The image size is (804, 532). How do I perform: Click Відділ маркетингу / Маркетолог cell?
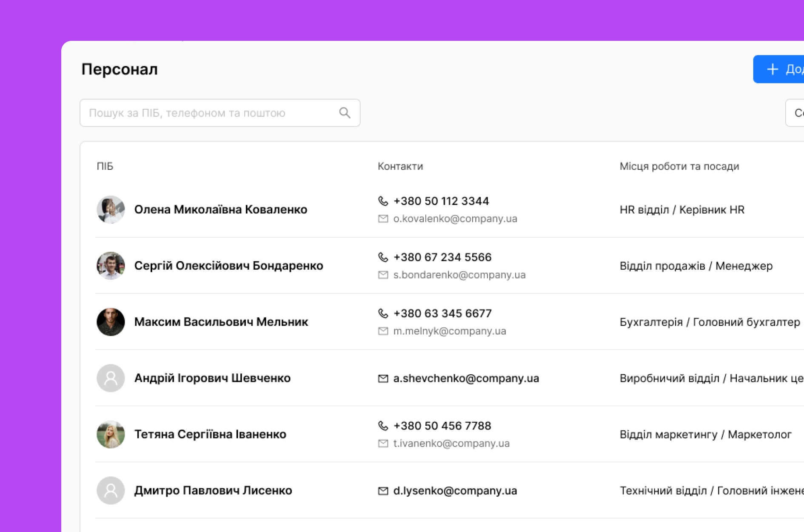(x=705, y=434)
